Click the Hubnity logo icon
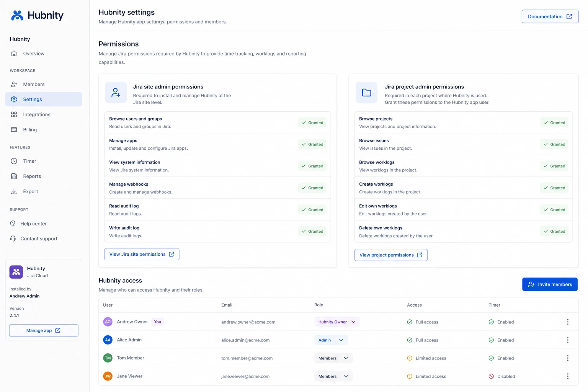 [17, 15]
